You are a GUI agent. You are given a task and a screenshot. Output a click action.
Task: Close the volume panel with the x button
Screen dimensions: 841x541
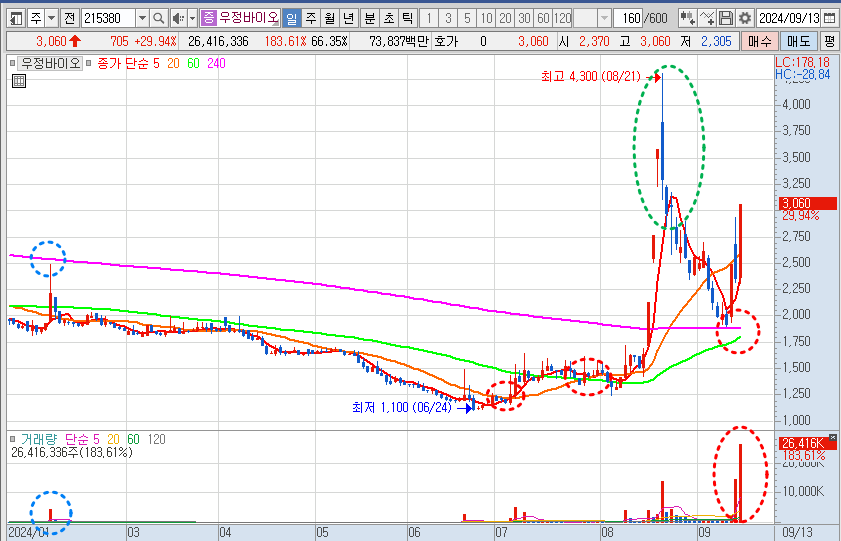pyautogui.click(x=832, y=438)
